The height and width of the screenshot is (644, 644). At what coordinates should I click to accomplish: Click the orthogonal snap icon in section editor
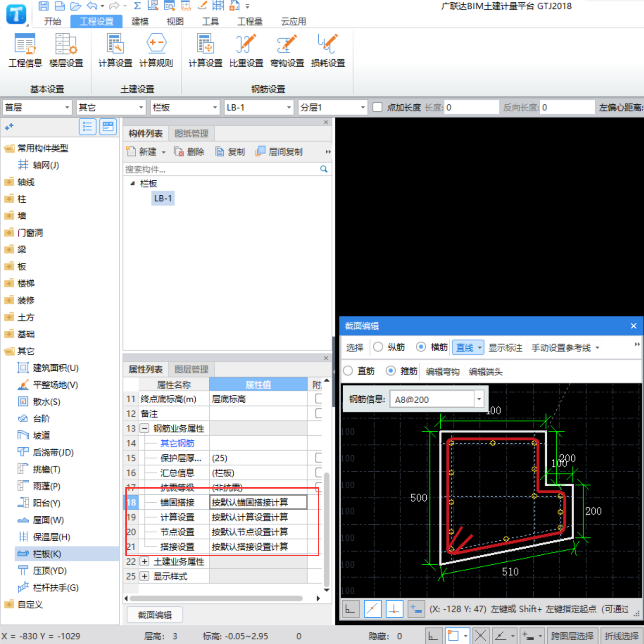click(351, 609)
